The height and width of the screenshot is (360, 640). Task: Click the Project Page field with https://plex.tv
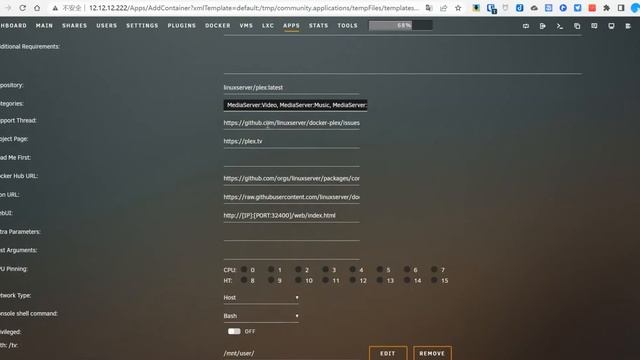pos(291,141)
